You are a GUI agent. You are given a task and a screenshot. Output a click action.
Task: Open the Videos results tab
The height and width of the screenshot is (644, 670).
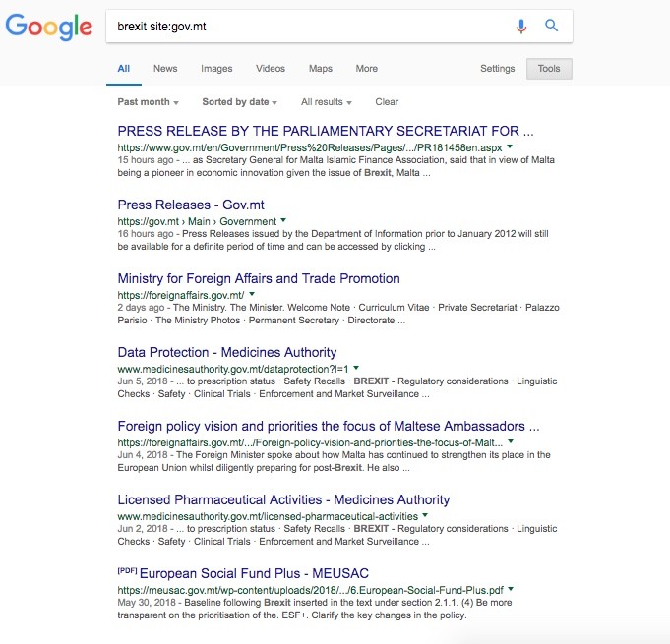point(271,69)
